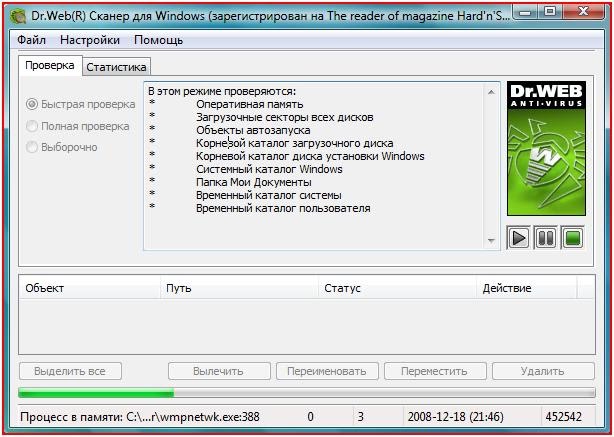Click the Временный каталог пользователя line
The height and width of the screenshot is (437, 614).
283,208
